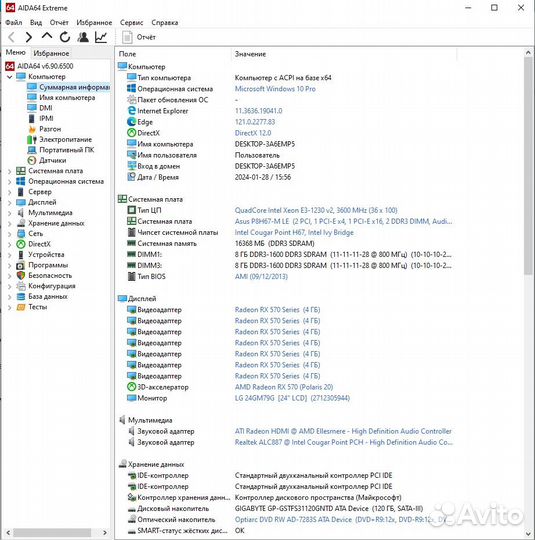Open the Сервис menu
The image size is (535, 540).
(131, 23)
